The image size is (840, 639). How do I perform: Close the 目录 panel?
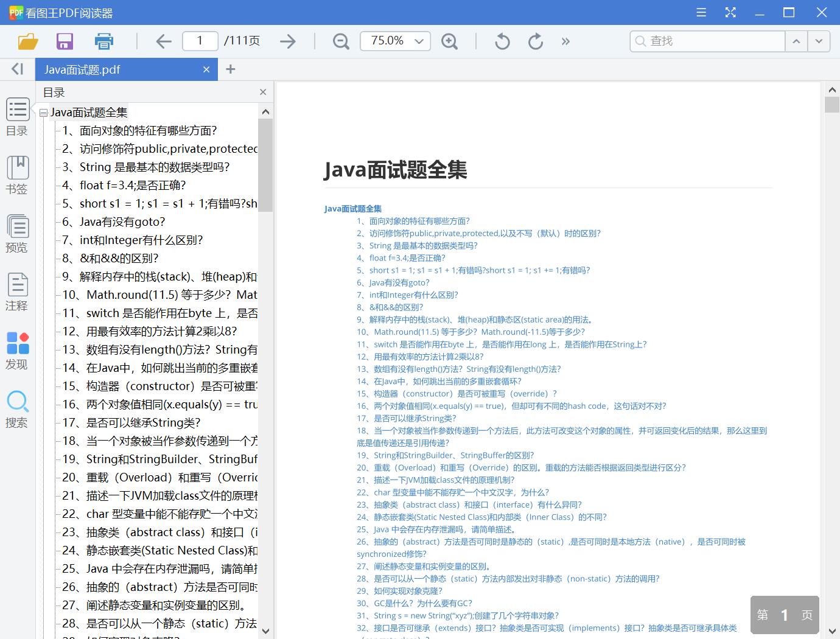coord(263,93)
